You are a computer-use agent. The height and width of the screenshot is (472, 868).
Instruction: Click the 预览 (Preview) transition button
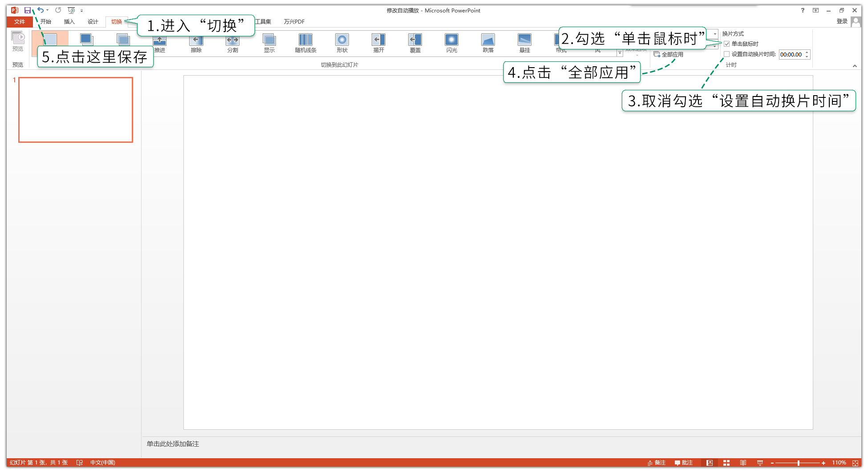click(18, 41)
